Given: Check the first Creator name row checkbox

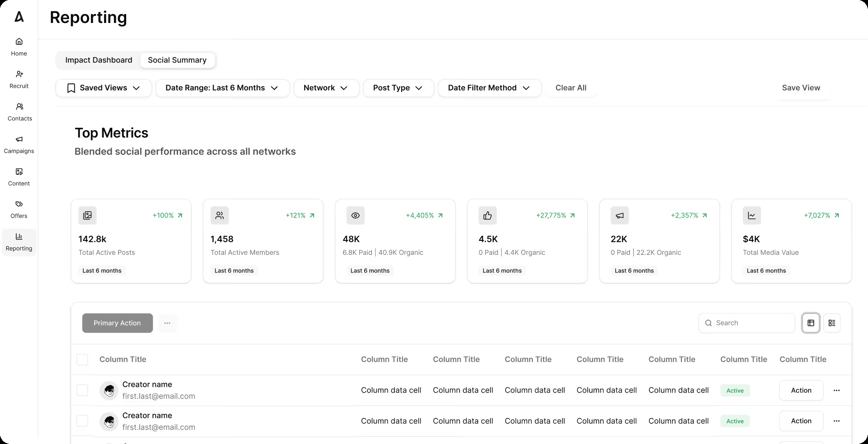Looking at the screenshot, I should (x=82, y=390).
